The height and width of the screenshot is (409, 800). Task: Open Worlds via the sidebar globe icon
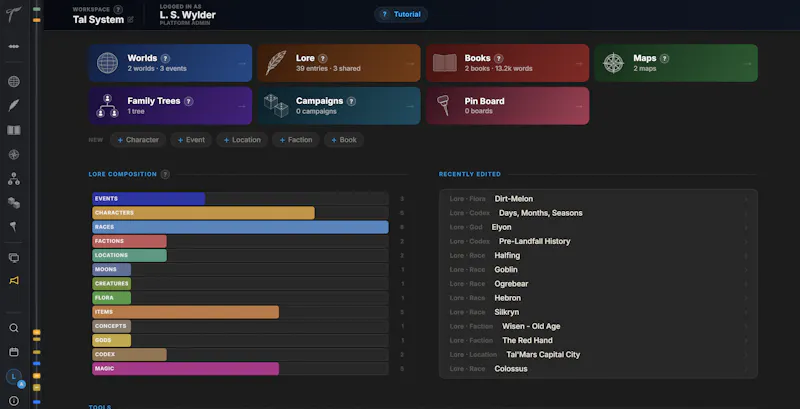[x=14, y=81]
